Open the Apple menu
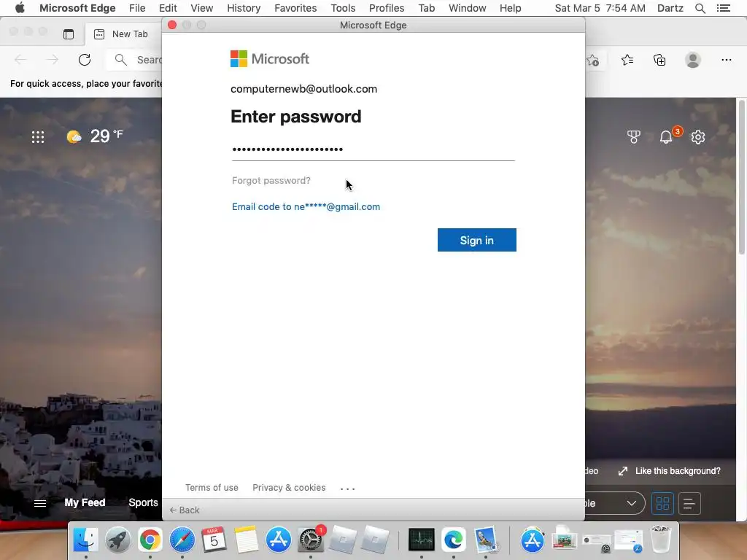 click(20, 8)
